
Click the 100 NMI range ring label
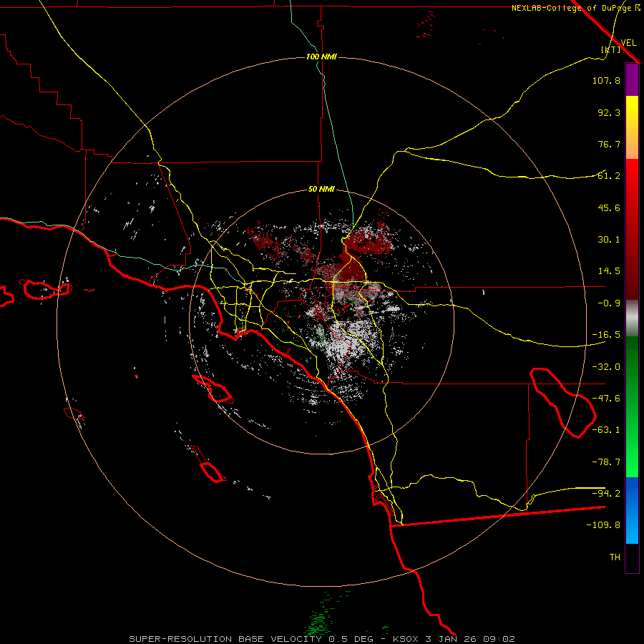(x=321, y=57)
